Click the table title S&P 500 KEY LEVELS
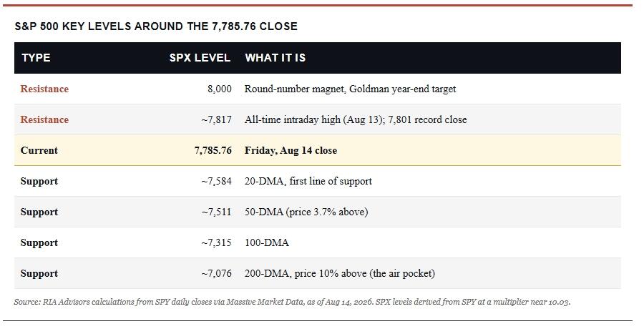 coord(156,26)
